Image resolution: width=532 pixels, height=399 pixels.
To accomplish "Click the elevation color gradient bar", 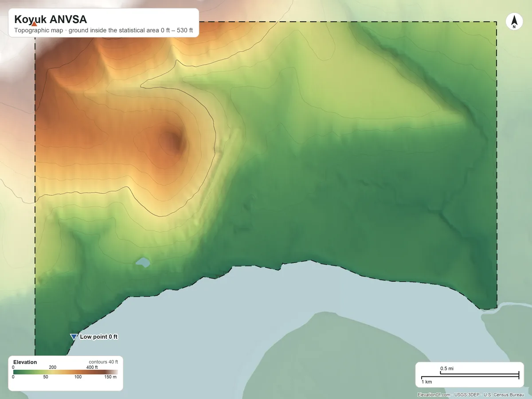I will tap(65, 372).
